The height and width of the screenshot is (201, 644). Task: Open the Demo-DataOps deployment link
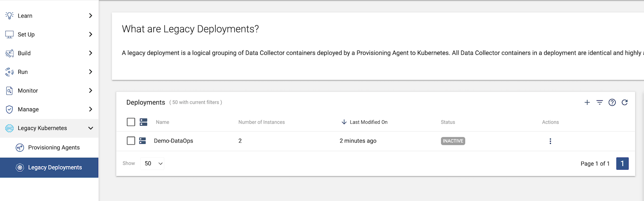[x=173, y=141]
